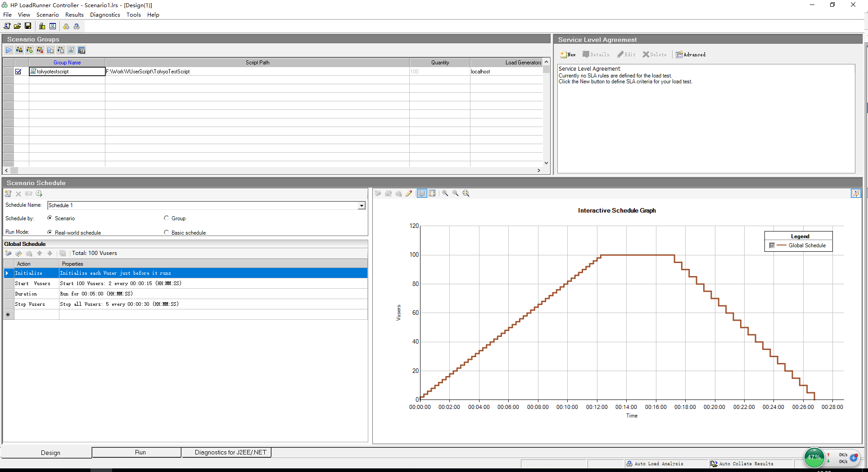The image size is (868, 472).
Task: Start the scenario with the blue play icon
Action: click(x=9, y=50)
